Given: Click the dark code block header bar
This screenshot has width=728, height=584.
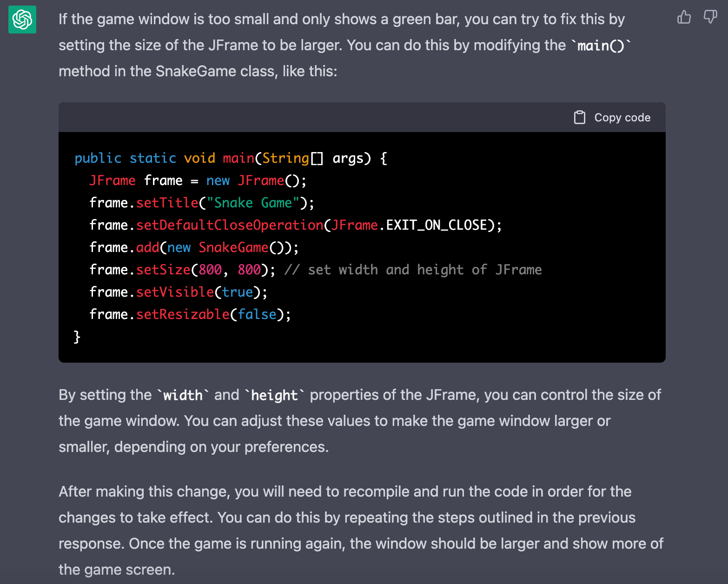Looking at the screenshot, I should tap(325, 117).
